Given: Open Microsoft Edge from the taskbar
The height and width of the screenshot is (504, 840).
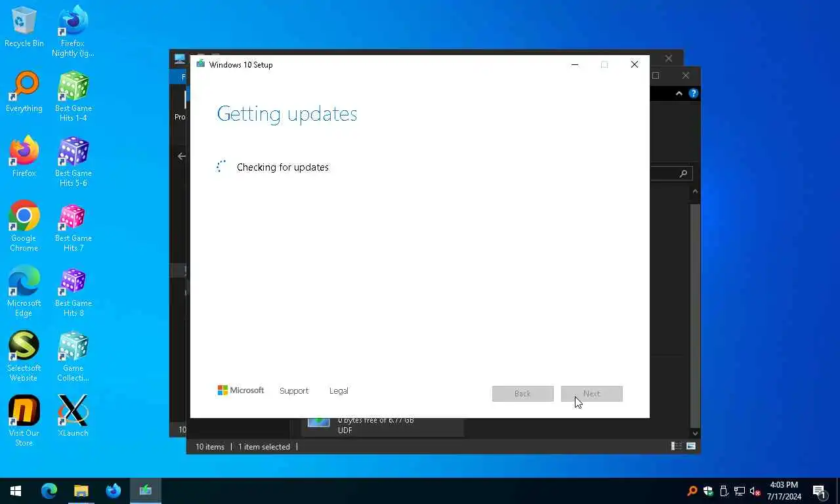Looking at the screenshot, I should click(49, 491).
